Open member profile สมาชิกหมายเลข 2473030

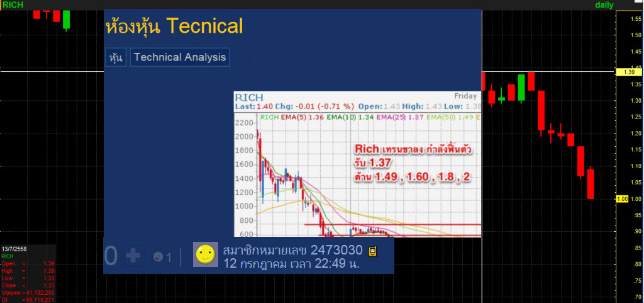293,250
